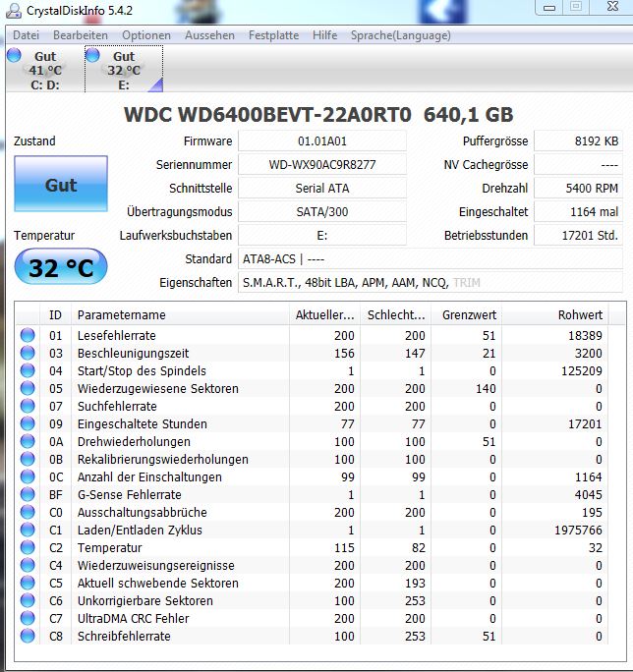The height and width of the screenshot is (672, 633).
Task: Select the Lesefehlerrate parameter name
Action: pyautogui.click(x=117, y=335)
